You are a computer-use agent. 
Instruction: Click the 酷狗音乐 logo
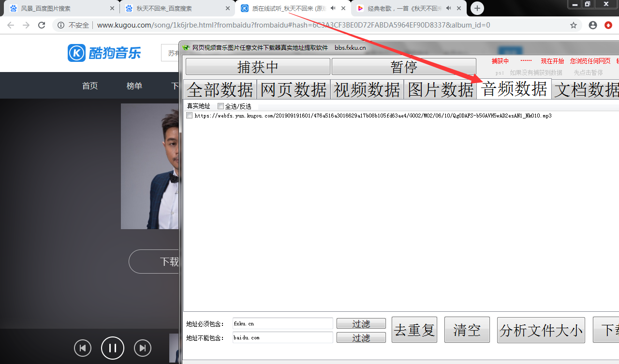click(104, 53)
